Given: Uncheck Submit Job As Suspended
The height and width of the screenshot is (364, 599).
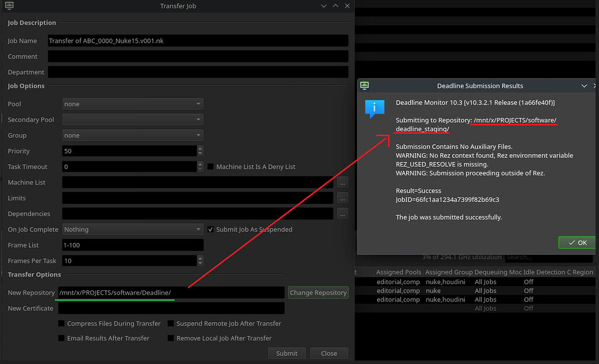Looking at the screenshot, I should point(210,229).
